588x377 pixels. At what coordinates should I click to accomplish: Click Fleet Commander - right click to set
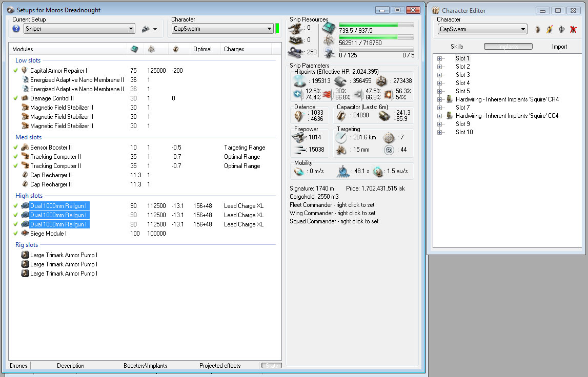(x=332, y=205)
